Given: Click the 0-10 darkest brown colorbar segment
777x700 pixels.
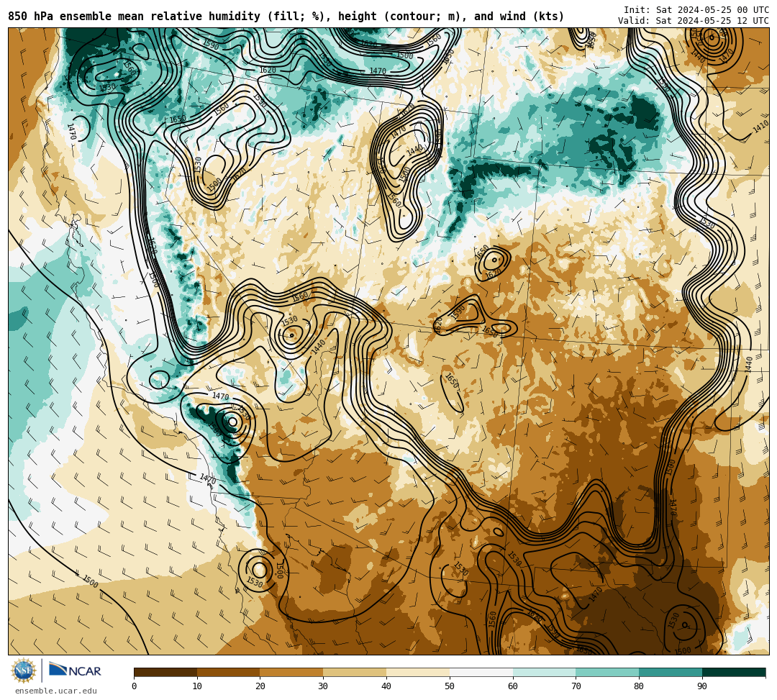Looking at the screenshot, I should click(x=165, y=672).
